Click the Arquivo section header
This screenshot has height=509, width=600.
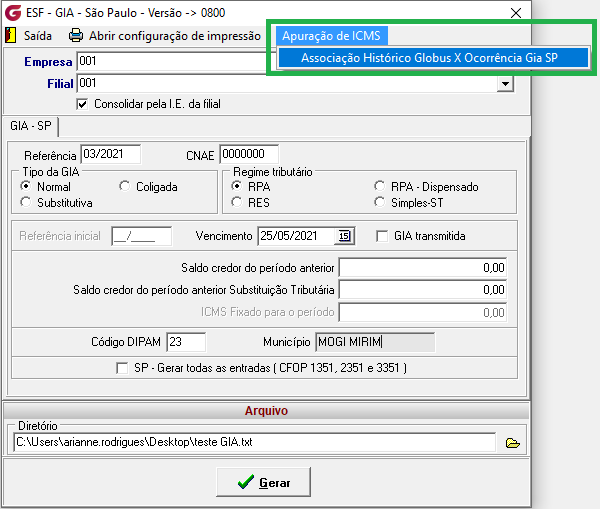pos(266,411)
